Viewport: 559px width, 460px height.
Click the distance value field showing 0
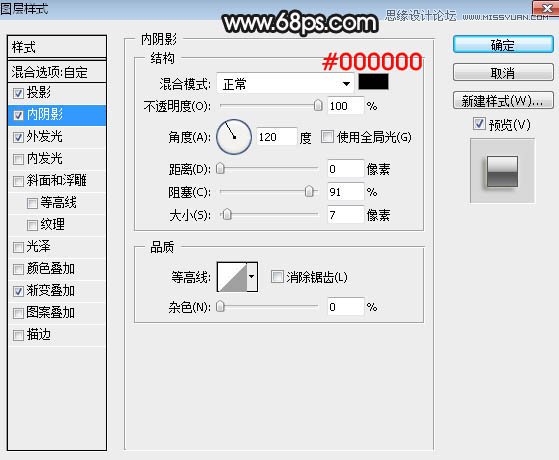(x=345, y=169)
